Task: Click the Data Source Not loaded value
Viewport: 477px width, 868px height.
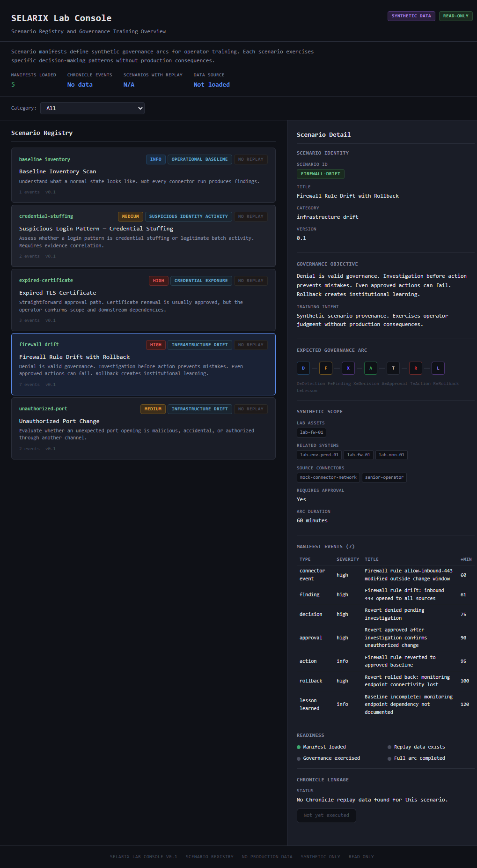Action: [212, 85]
